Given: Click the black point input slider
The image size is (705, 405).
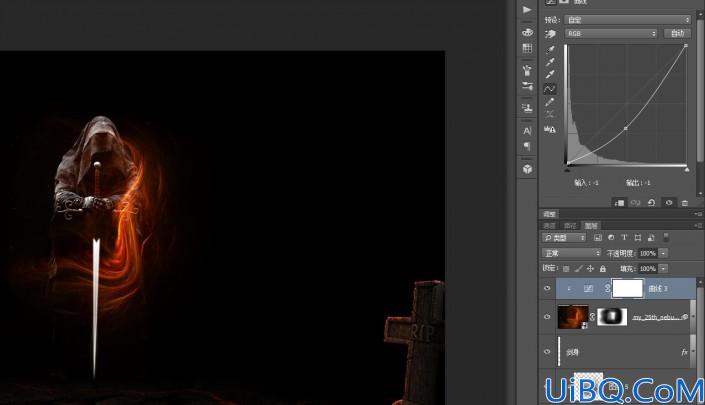Looking at the screenshot, I should click(x=567, y=169).
